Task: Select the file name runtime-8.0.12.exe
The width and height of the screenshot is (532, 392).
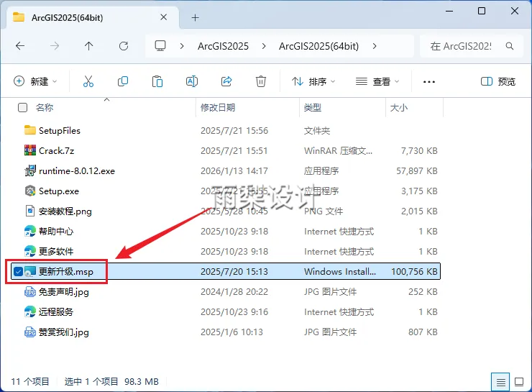Action: tap(77, 170)
